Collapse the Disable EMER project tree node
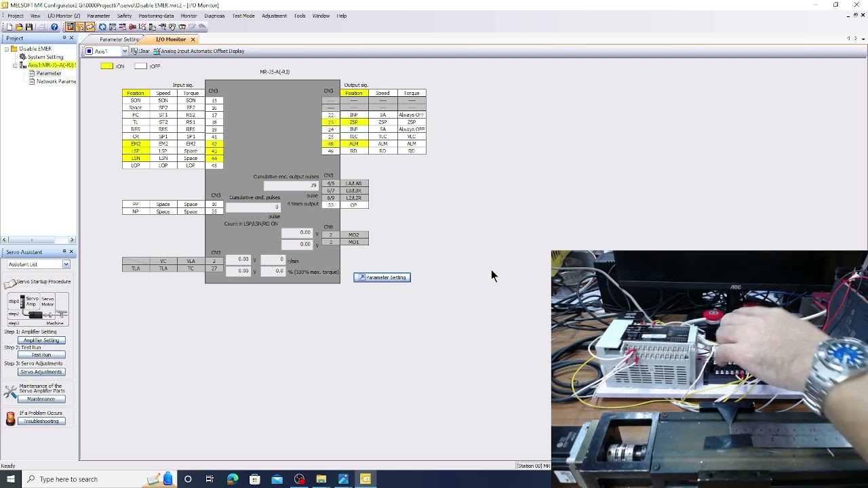 tap(6, 49)
